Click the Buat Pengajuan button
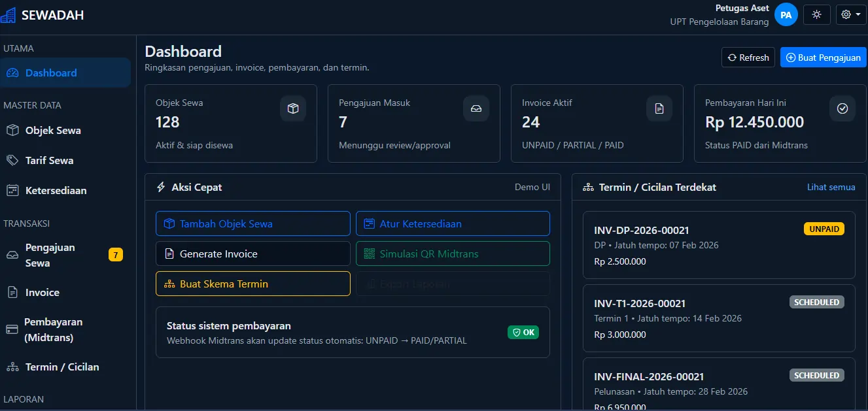This screenshot has width=868, height=411. [x=823, y=58]
